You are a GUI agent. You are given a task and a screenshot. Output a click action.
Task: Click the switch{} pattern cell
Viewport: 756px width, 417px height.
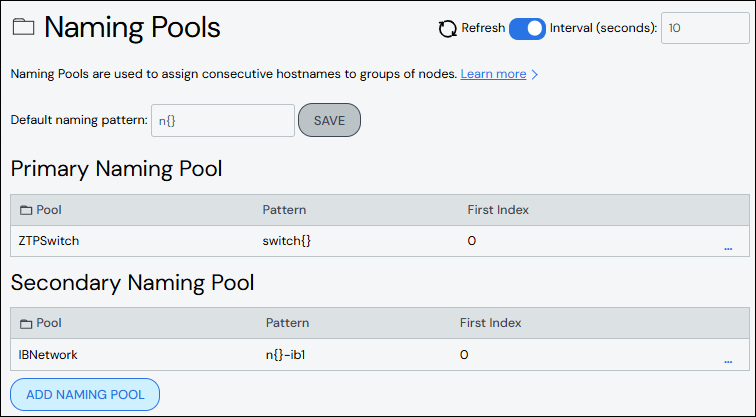(286, 241)
